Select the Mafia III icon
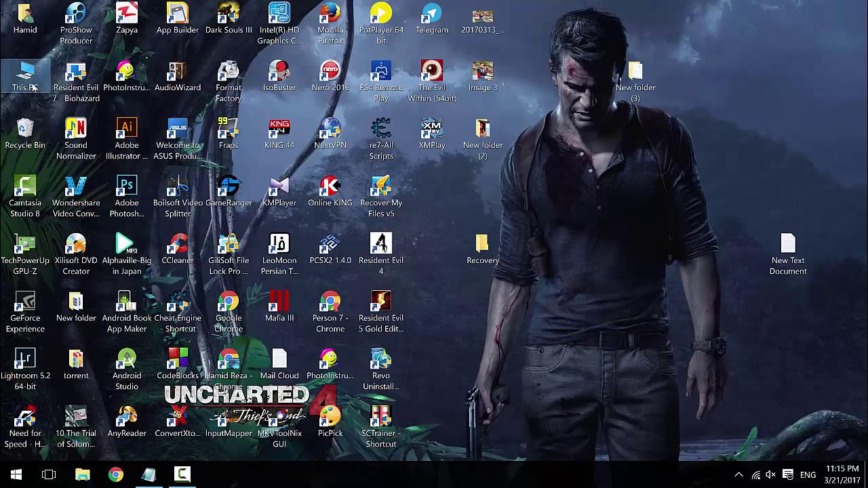 coord(279,306)
